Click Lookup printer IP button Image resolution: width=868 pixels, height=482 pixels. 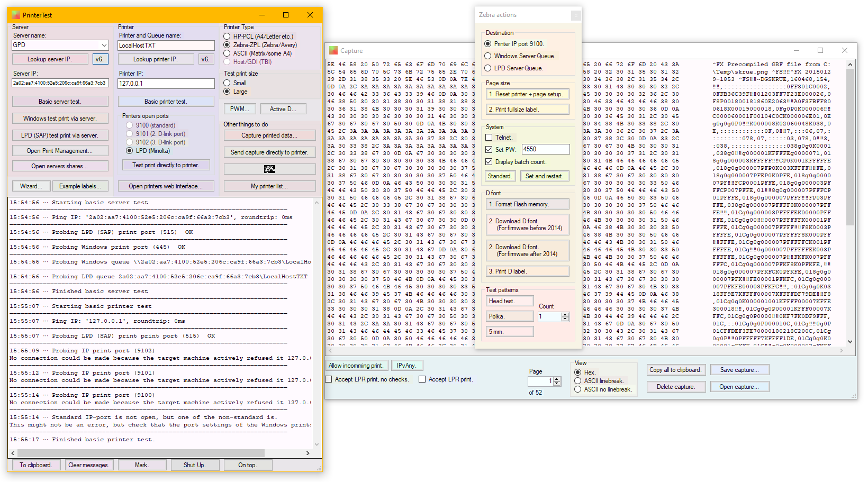point(156,59)
